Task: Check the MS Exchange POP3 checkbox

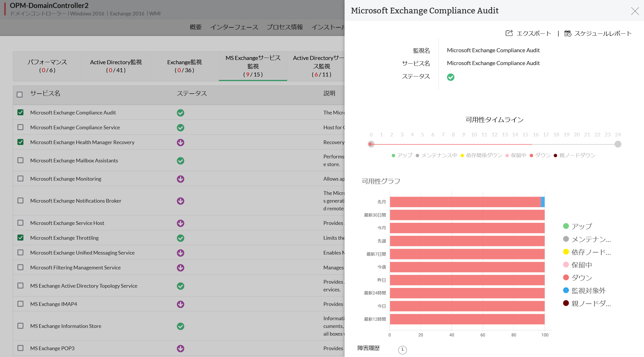Action: click(20, 348)
